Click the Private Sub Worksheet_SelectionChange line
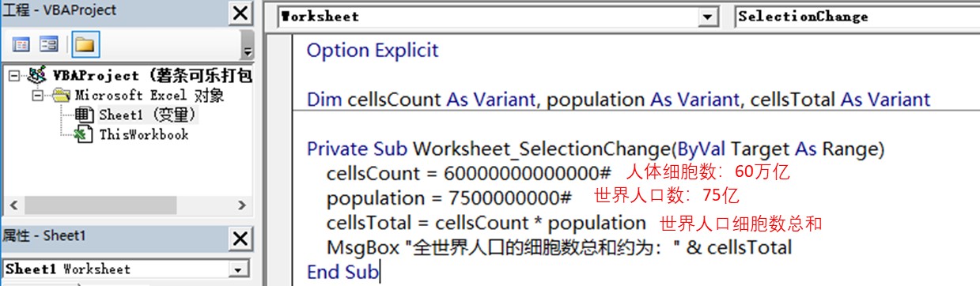This screenshot has height=286, width=980. [x=596, y=149]
